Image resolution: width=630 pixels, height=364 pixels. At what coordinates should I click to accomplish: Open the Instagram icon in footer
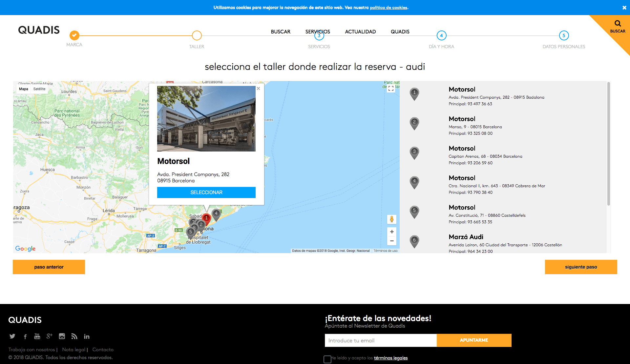[x=62, y=336]
